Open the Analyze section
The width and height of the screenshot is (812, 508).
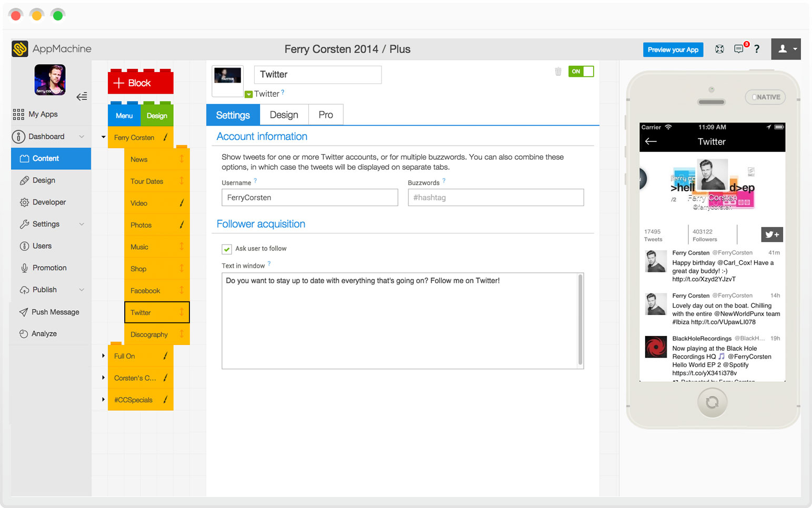click(x=45, y=333)
